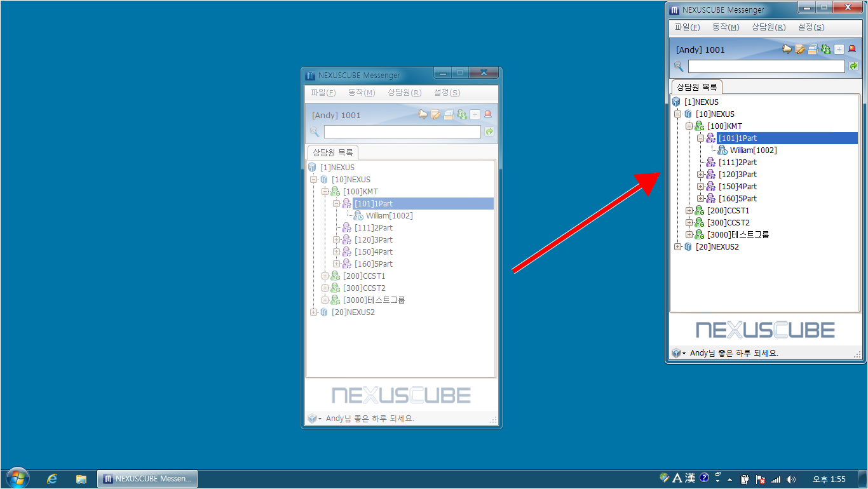This screenshot has width=868, height=489.
Task: Click NEXUSCUBE Messenger taskbar button
Action: [x=147, y=479]
